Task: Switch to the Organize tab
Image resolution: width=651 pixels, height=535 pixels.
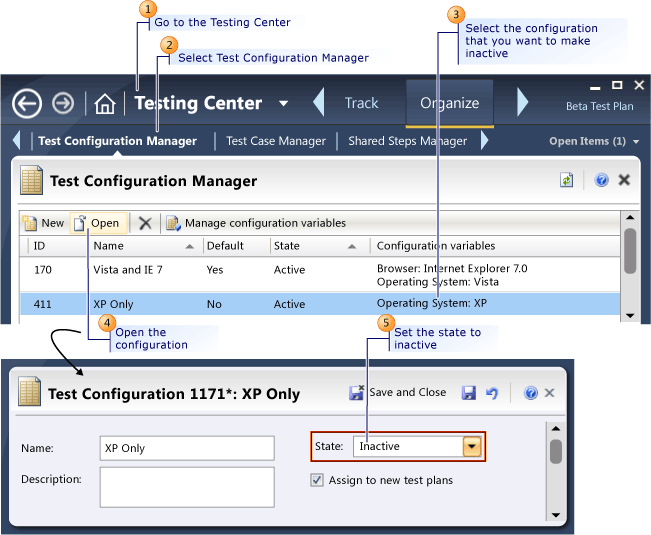Action: tap(450, 103)
